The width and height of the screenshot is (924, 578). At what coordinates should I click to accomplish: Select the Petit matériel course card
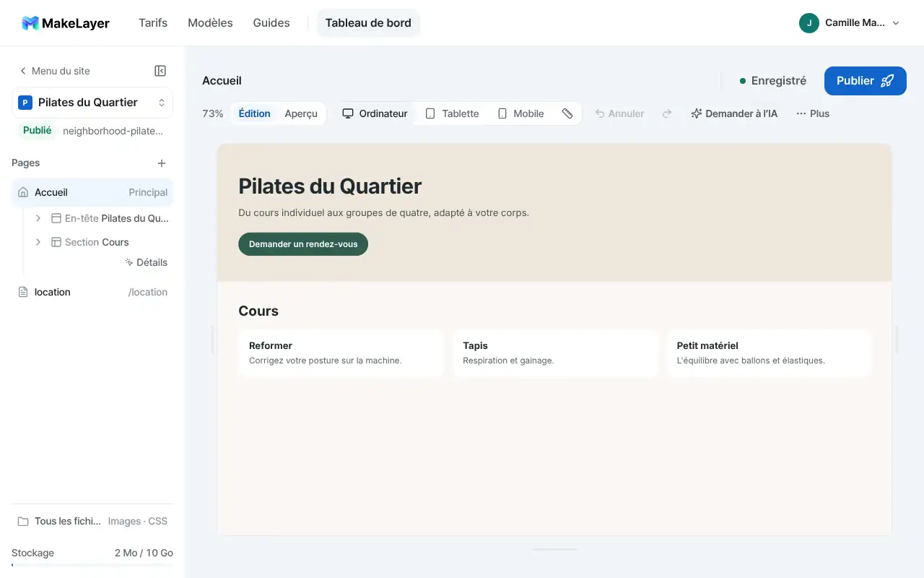coord(770,353)
